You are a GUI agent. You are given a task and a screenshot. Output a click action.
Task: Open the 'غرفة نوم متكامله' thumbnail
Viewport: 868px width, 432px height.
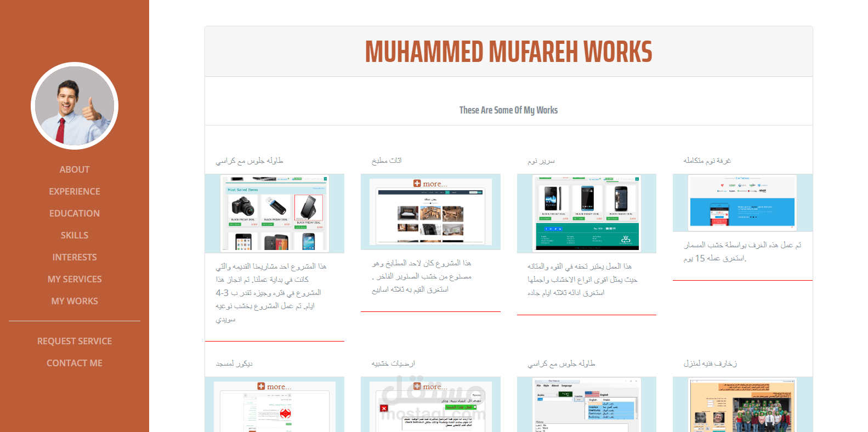[743, 203]
